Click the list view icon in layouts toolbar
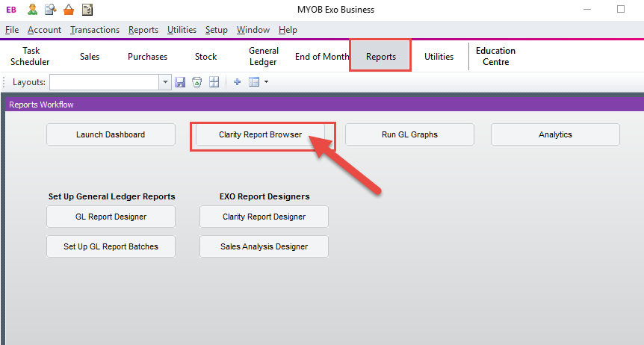The image size is (644, 345). [x=254, y=82]
